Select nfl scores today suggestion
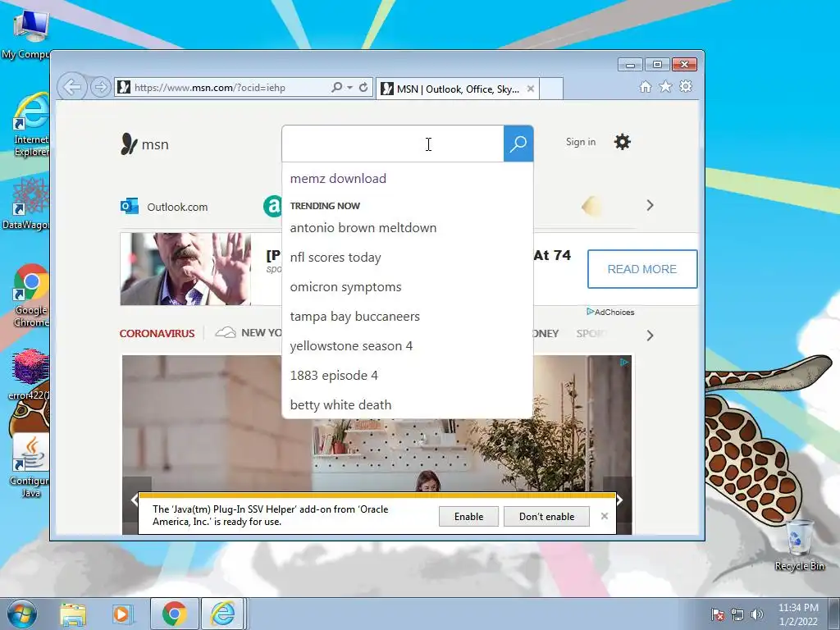Viewport: 840px width, 630px height. pos(336,257)
